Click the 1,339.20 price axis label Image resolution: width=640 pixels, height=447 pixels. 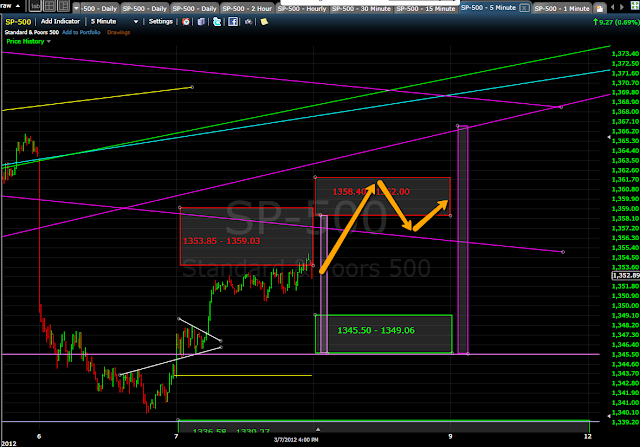tap(625, 422)
